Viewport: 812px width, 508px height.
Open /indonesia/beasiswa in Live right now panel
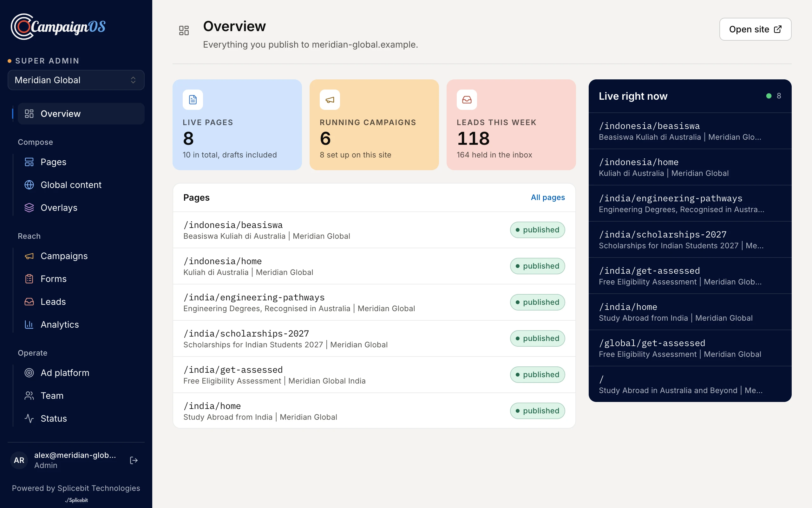690,131
